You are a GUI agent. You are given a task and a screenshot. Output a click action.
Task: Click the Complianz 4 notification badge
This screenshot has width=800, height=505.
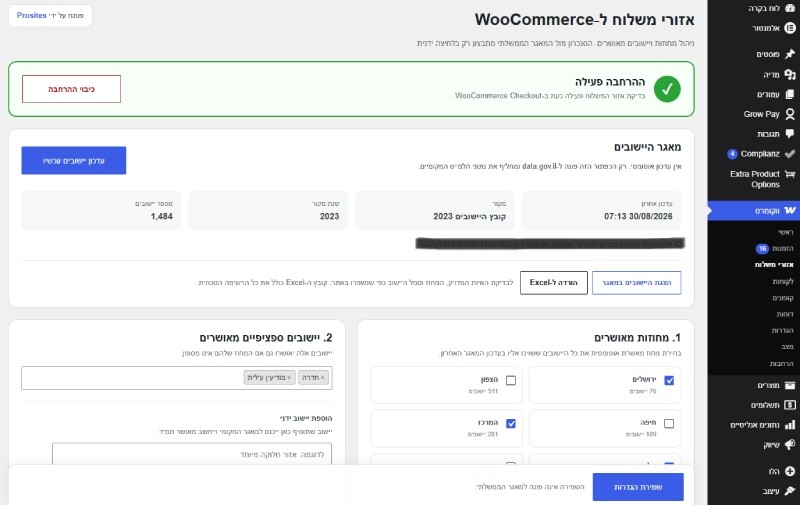[732, 154]
